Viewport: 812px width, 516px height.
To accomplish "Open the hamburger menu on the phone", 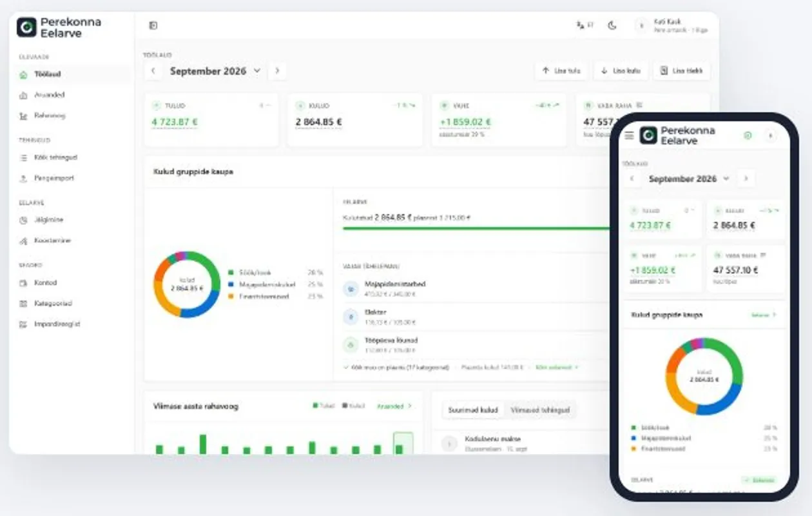I will (629, 135).
